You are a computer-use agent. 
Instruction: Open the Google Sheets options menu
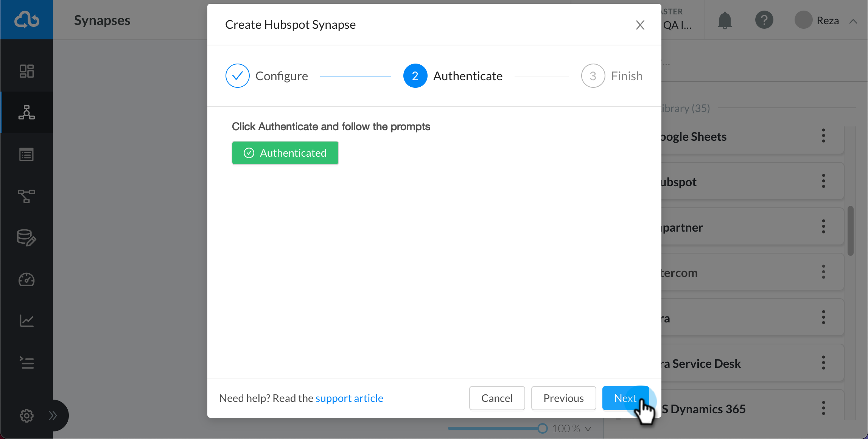coord(824,136)
